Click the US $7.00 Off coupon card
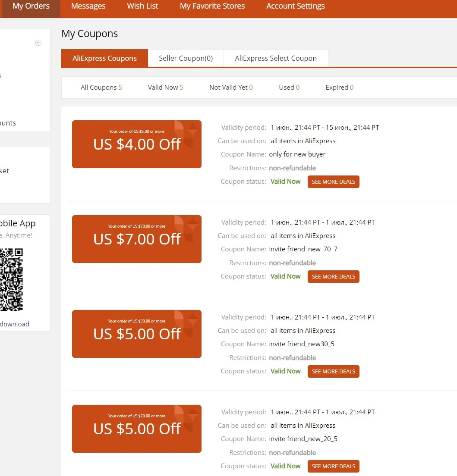Viewport: 457px width, 476px height. (137, 239)
